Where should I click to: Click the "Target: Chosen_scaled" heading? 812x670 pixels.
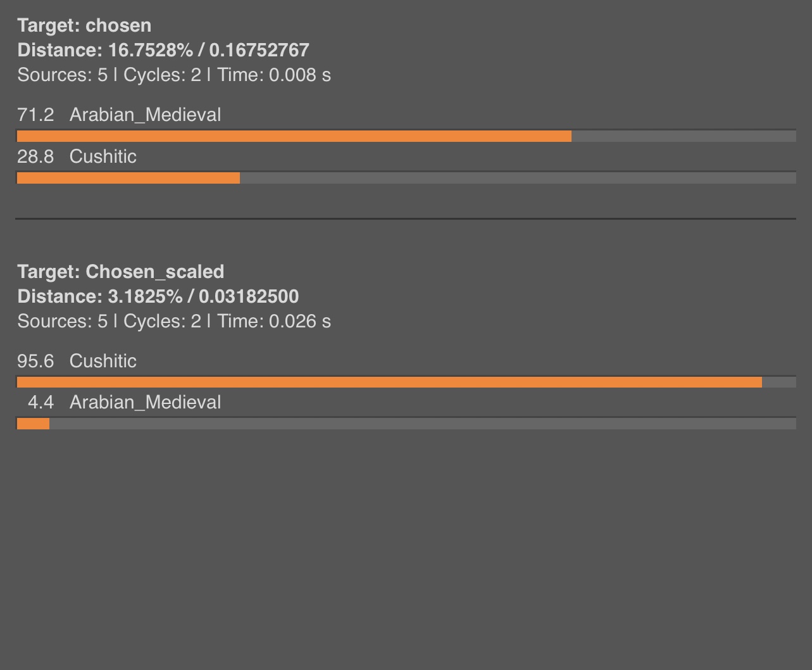pos(120,272)
